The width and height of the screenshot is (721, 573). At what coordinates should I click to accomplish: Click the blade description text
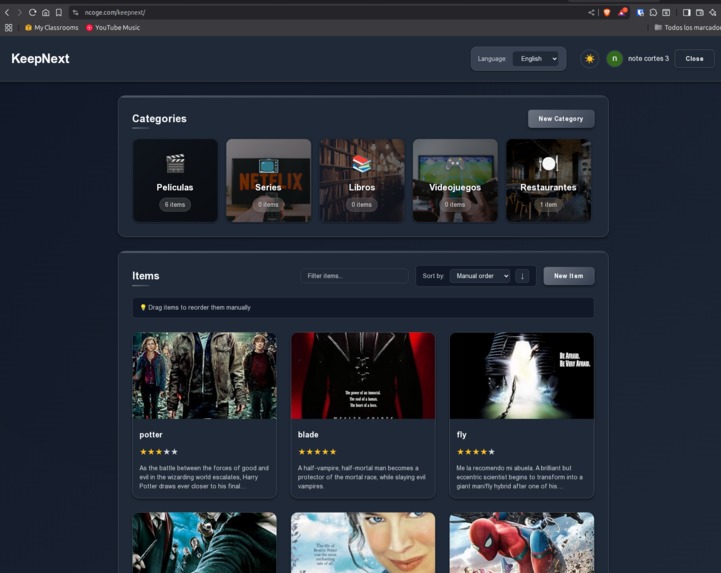362,477
